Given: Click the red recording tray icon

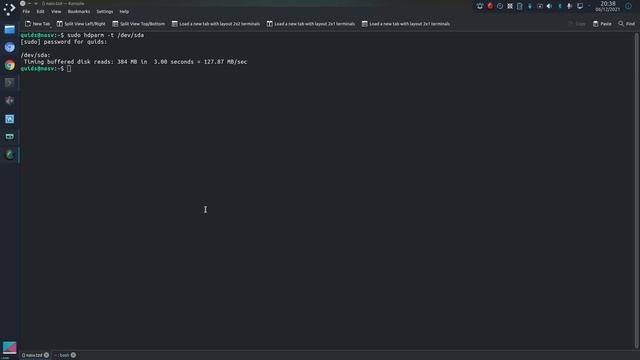Looking at the screenshot, I should tap(490, 6).
